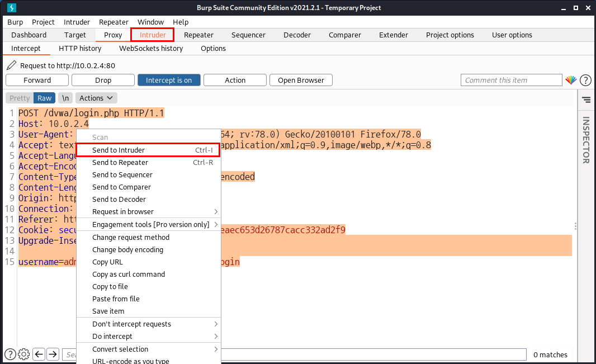Toggle non-printable characters \n button
This screenshot has width=596, height=364.
click(x=65, y=98)
